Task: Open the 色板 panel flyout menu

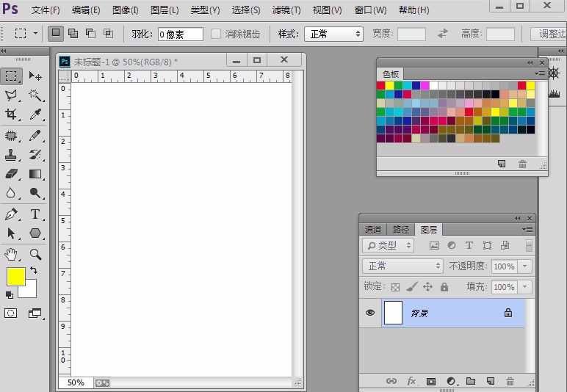Action: click(540, 73)
